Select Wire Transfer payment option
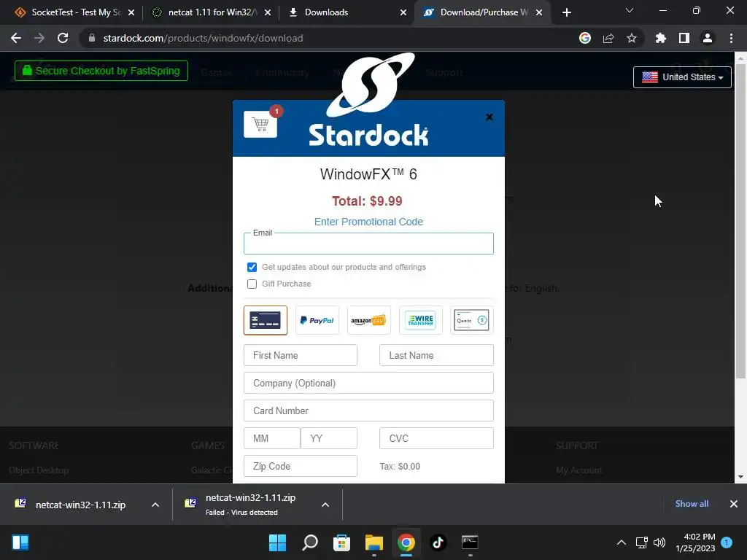The width and height of the screenshot is (747, 560). 420,320
